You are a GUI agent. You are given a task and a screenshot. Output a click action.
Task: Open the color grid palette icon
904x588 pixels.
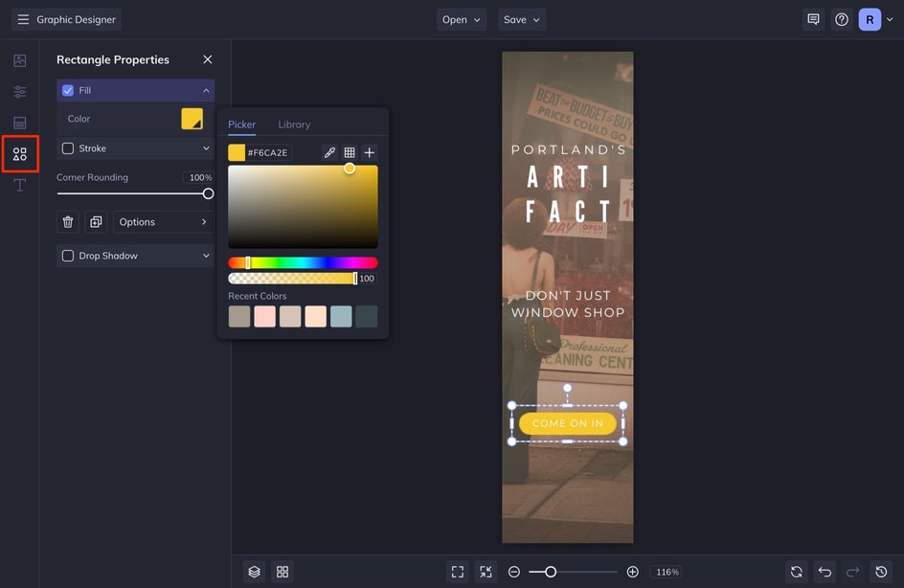(350, 152)
